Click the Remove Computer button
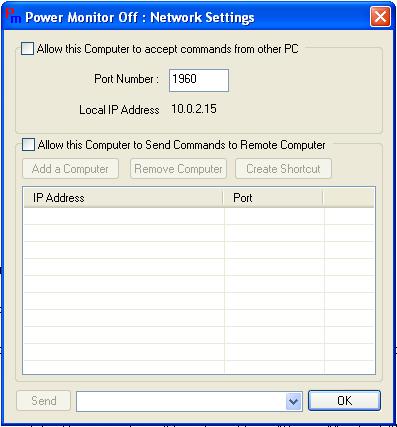This screenshot has height=427, width=397. 178,169
